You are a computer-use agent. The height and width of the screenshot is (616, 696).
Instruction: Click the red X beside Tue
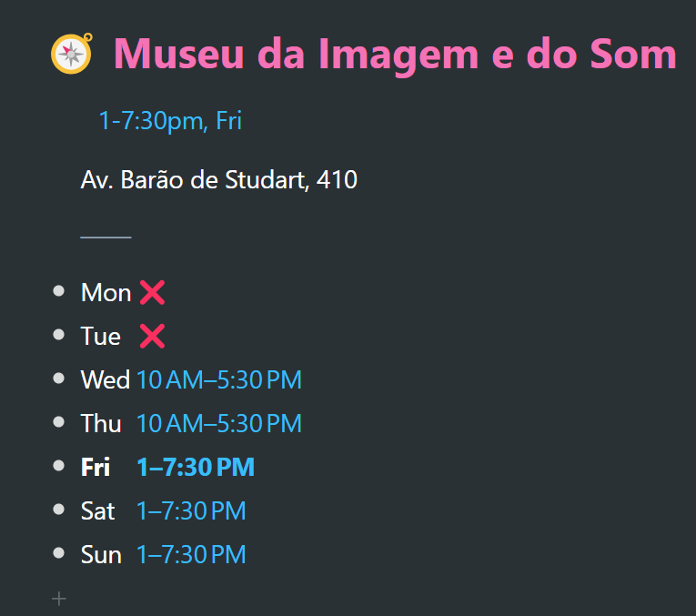[152, 336]
